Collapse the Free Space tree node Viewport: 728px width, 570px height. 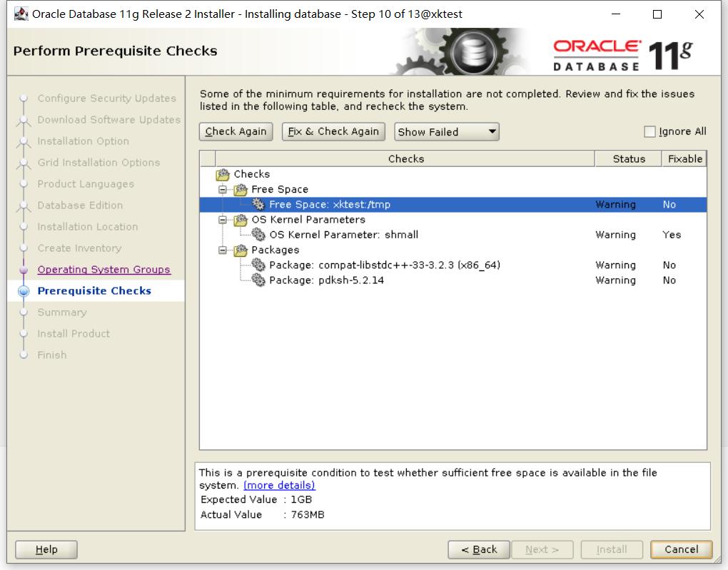pyautogui.click(x=223, y=189)
